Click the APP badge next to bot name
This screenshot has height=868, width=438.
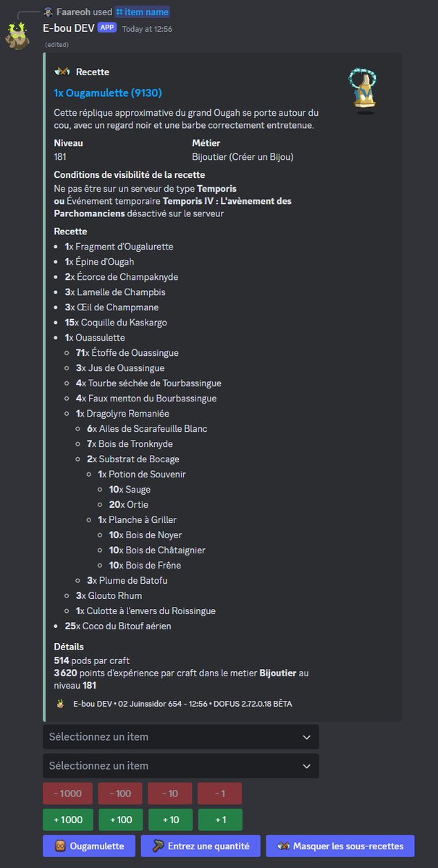pos(107,27)
